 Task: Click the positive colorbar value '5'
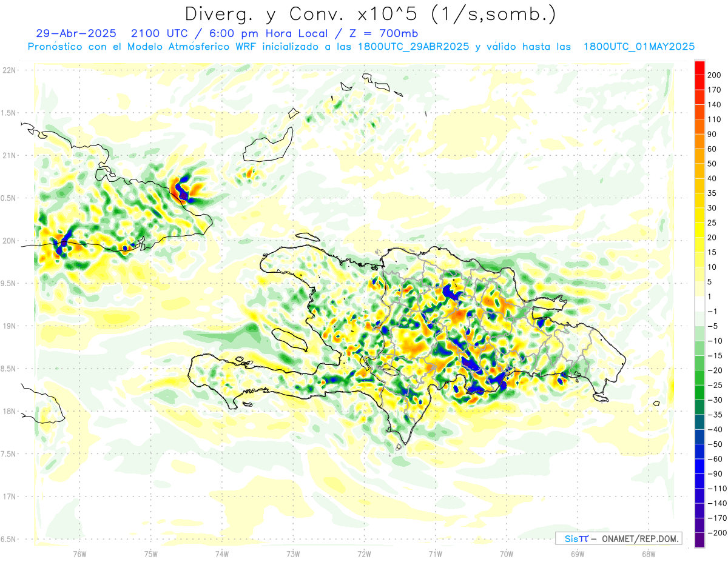(711, 282)
